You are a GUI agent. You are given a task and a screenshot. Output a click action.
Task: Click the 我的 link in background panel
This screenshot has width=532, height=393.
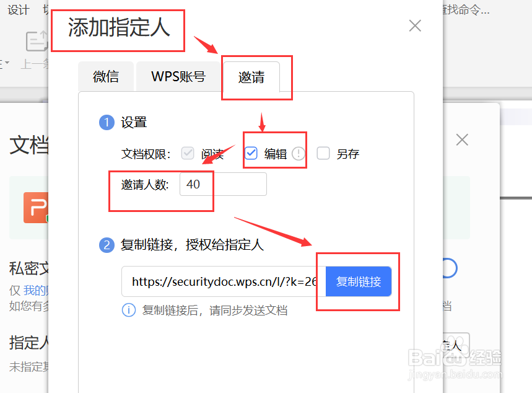coord(36,291)
